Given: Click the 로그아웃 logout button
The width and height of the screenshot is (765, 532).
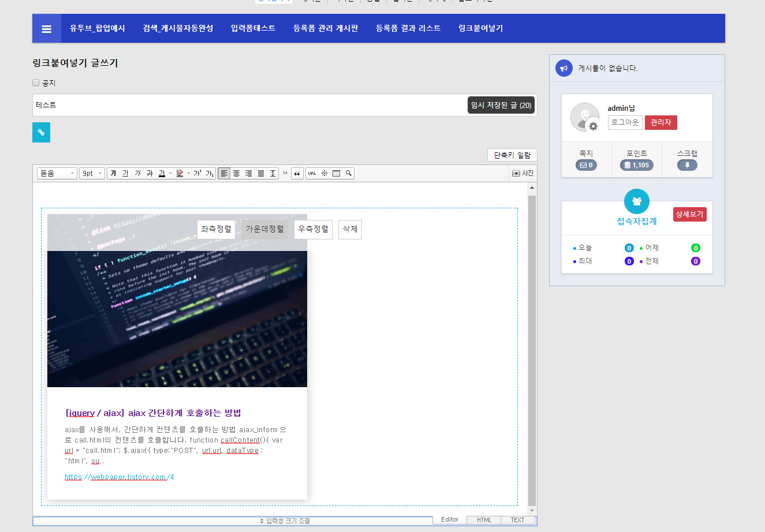Looking at the screenshot, I should [x=625, y=122].
